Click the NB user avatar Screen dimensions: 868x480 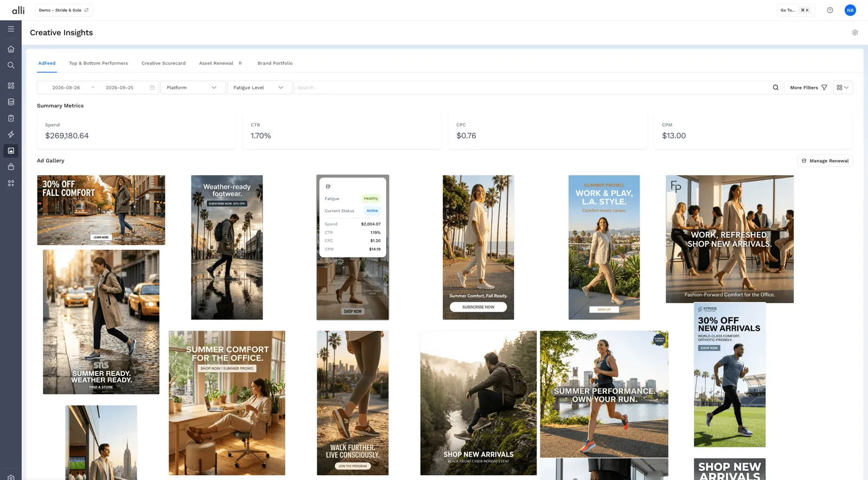click(850, 10)
